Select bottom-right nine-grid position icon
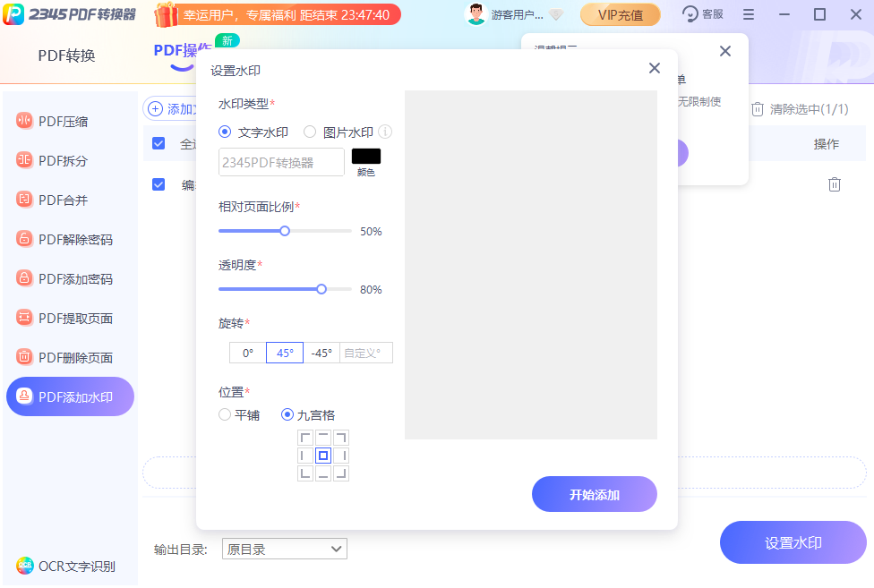Viewport: 874px width, 588px height. [340, 473]
